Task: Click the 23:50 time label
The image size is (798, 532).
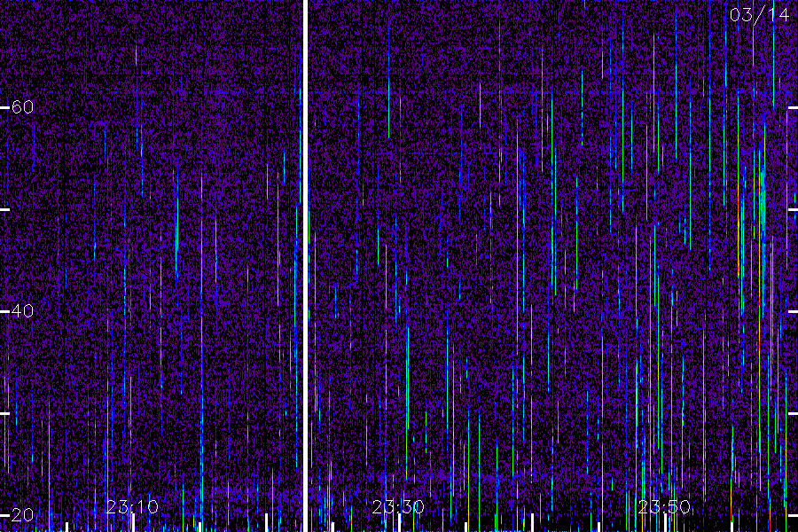Action: (664, 507)
